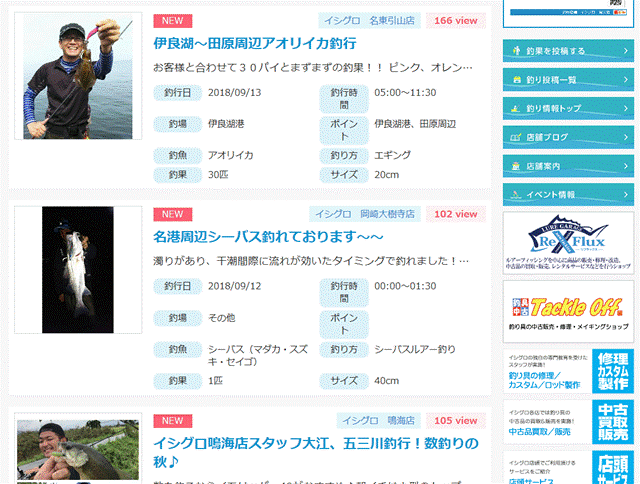Open article 名港周辺シーバス釣れております～～
The height and width of the screenshot is (484, 640).
[268, 237]
